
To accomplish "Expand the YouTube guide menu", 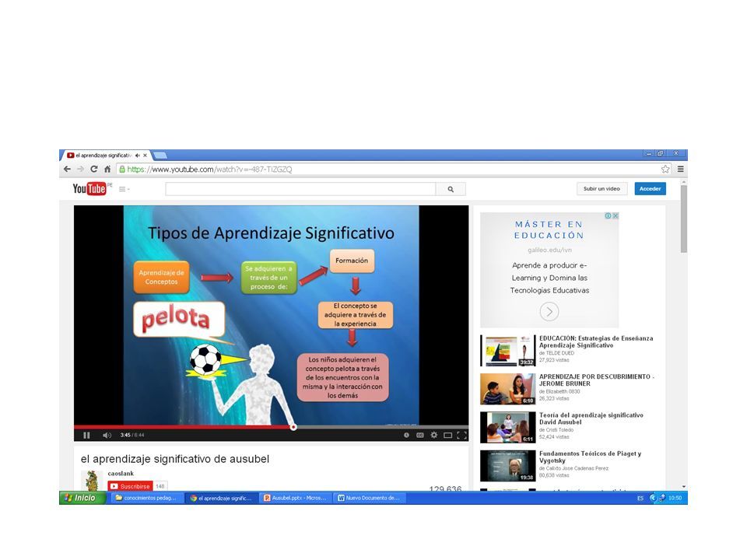I will (x=124, y=189).
